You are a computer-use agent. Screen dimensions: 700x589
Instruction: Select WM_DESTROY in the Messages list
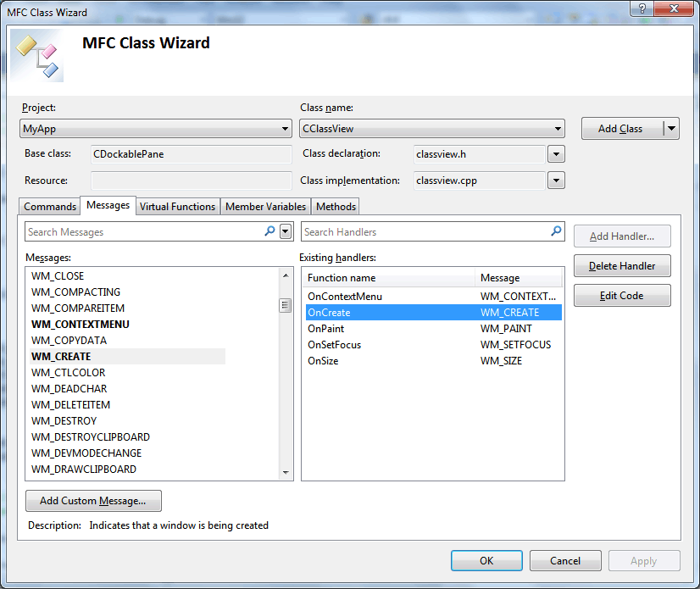coord(64,420)
